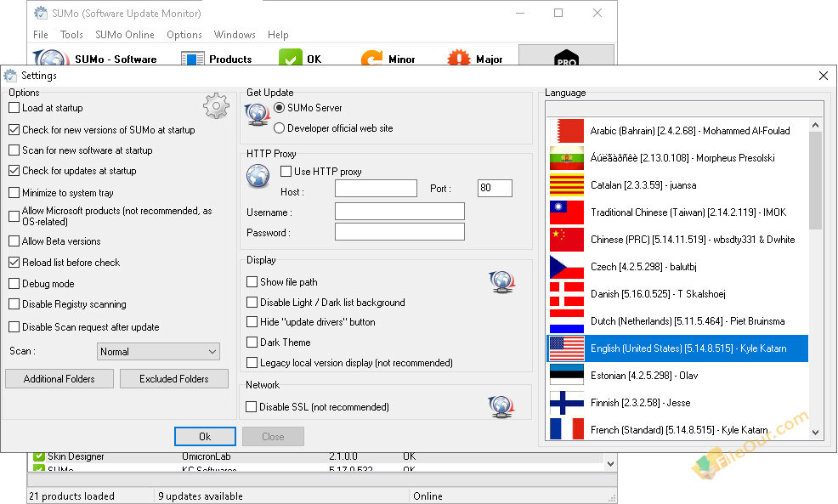Screen dimensions: 838x504
Task: Click the Estonian flag icon
Action: tap(567, 376)
